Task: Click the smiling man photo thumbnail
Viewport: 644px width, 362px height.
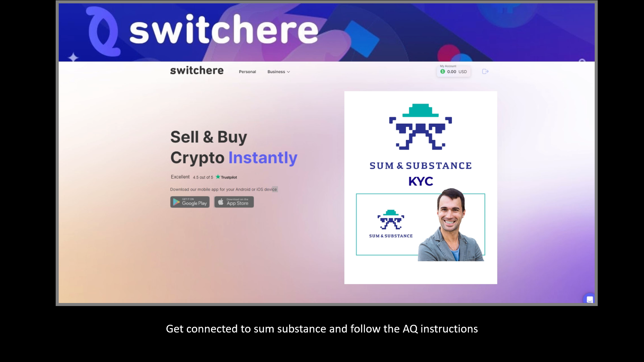Action: (x=450, y=225)
